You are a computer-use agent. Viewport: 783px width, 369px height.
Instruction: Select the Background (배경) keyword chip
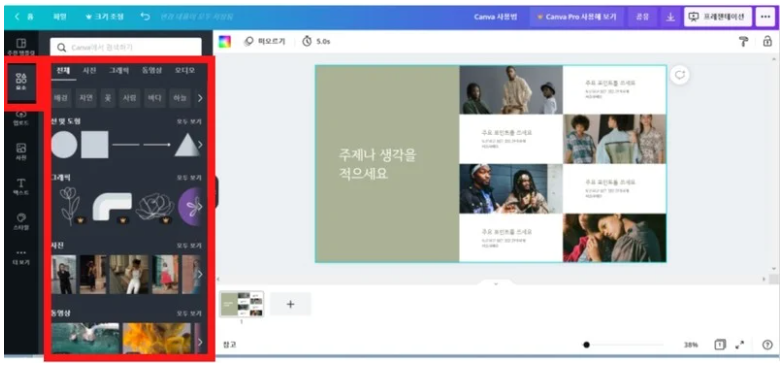pos(62,98)
